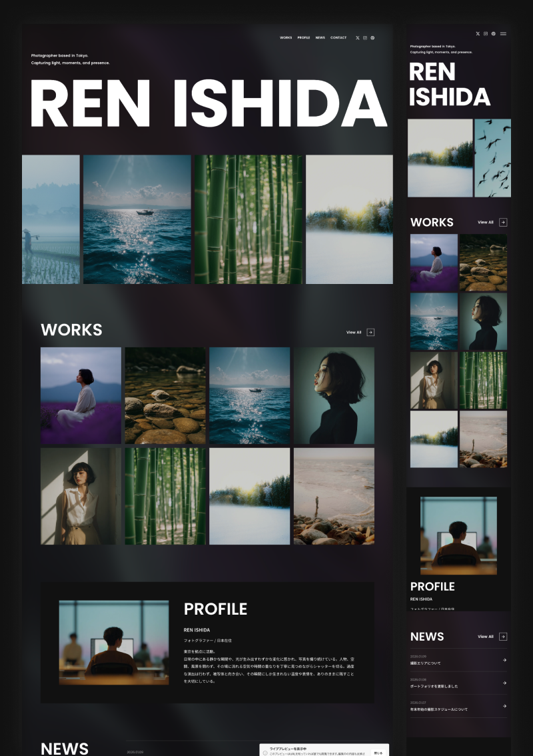Select CONTACT in top navigation

coord(338,37)
